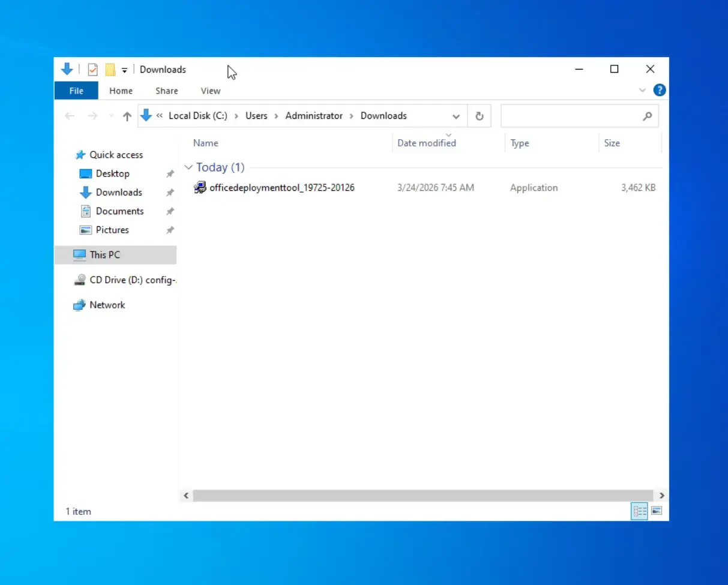Click the Properties icon in quick access toolbar
The image size is (728, 585).
(x=92, y=70)
